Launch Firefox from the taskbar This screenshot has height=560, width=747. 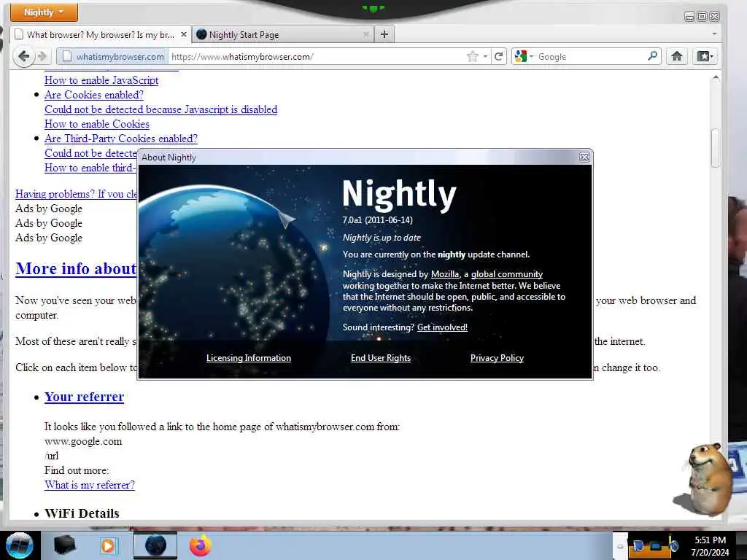point(201,545)
